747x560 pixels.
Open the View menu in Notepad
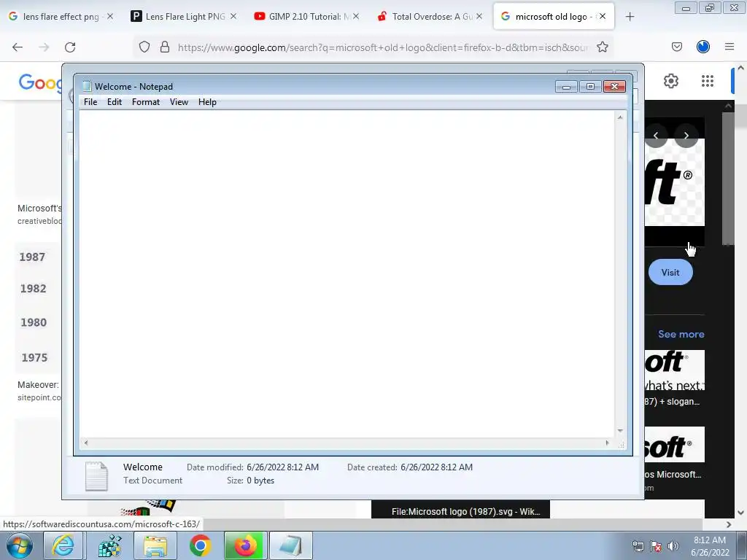179,102
